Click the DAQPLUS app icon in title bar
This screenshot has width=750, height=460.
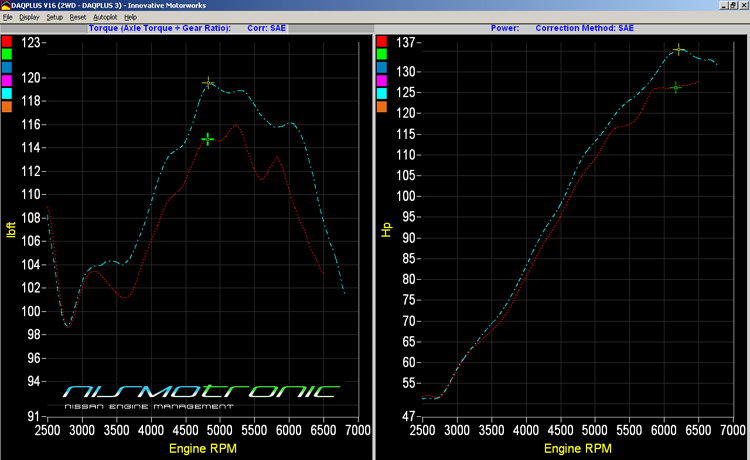click(x=5, y=5)
